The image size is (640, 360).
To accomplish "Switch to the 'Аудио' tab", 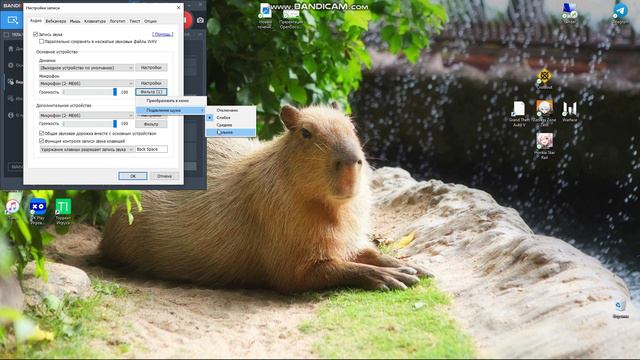I will [x=36, y=20].
